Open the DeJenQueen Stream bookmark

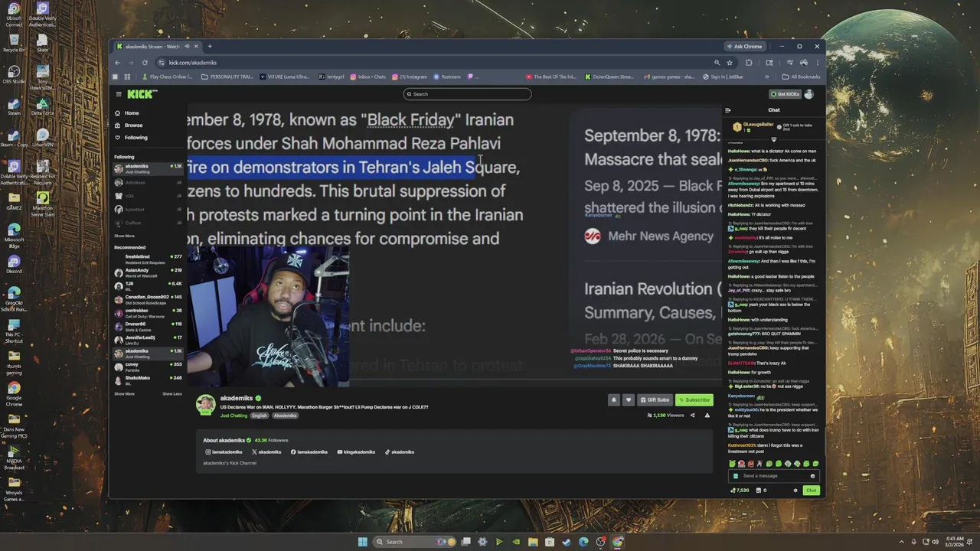point(609,77)
